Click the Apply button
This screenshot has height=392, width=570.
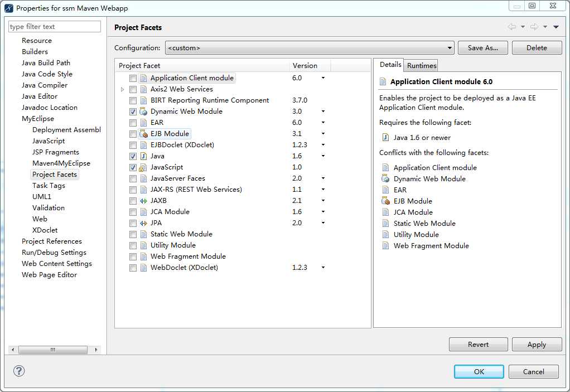click(x=537, y=345)
